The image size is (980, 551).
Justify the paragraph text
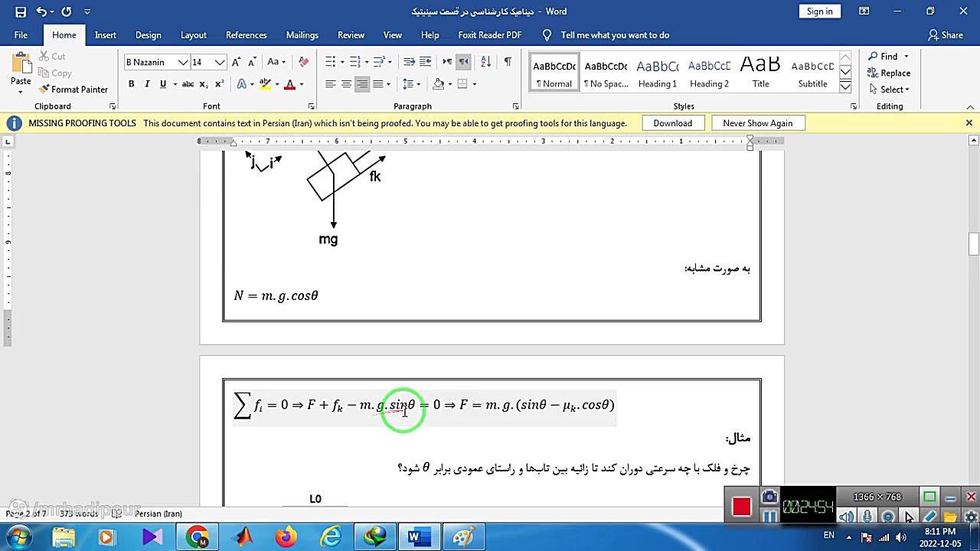click(x=378, y=84)
